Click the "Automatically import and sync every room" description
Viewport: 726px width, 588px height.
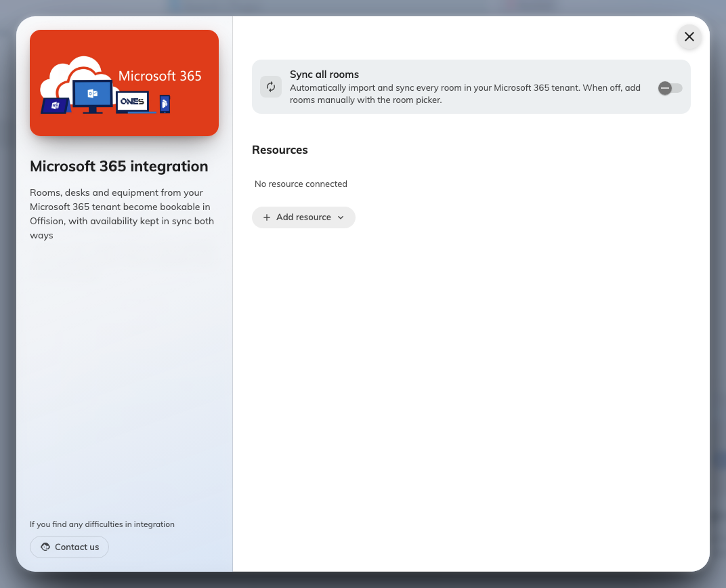[x=465, y=94]
